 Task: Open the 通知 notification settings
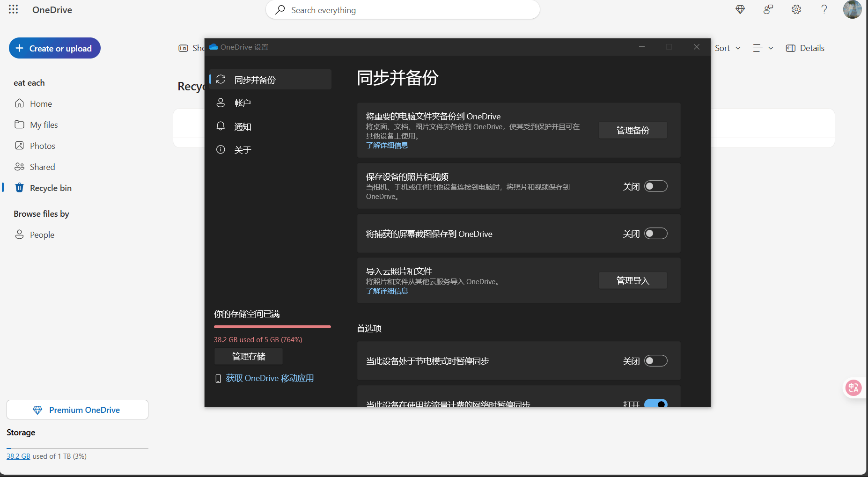tap(243, 126)
